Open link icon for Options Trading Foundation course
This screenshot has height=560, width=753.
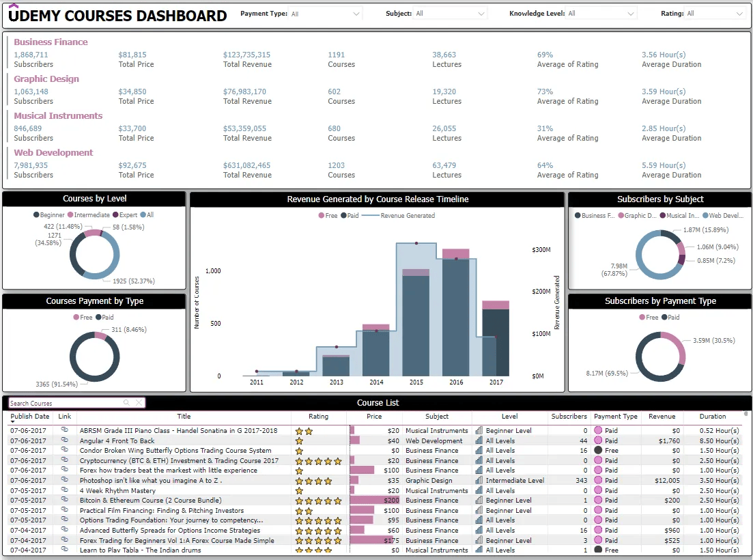pos(64,520)
